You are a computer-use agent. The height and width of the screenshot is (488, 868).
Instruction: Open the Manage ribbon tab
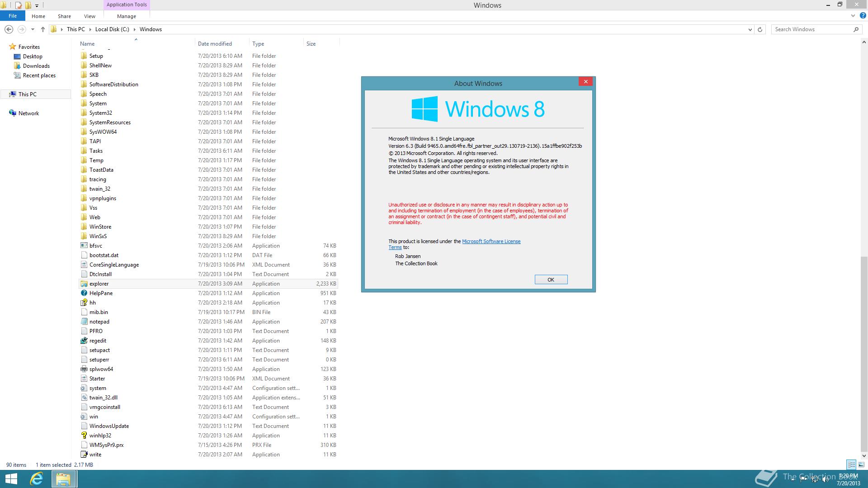(x=127, y=16)
